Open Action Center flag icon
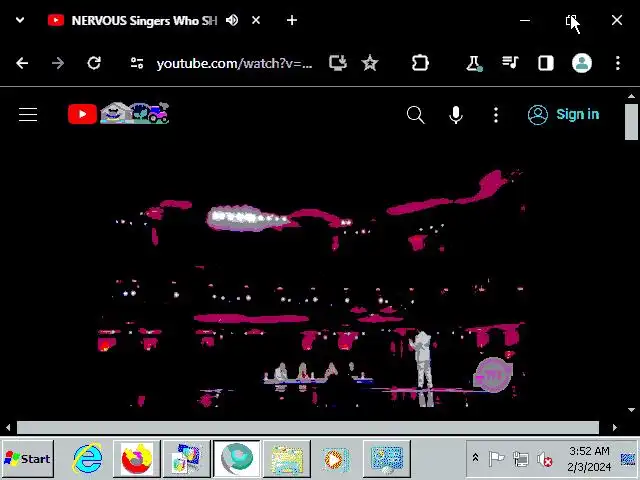The height and width of the screenshot is (480, 640). point(496,459)
